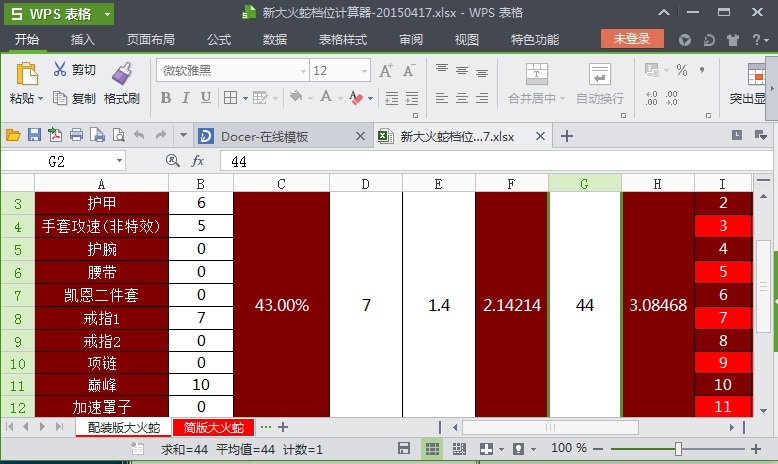The width and height of the screenshot is (778, 464).
Task: Decrease font size with A- icon
Action: coord(409,71)
